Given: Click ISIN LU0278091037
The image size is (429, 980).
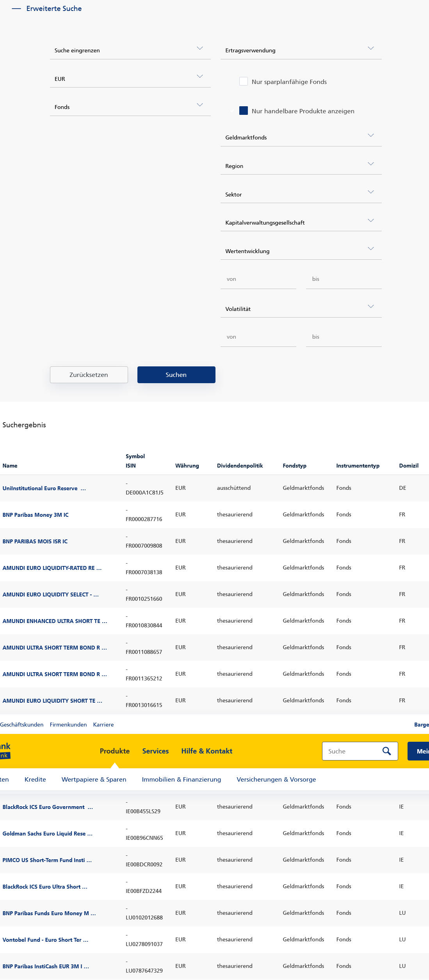Looking at the screenshot, I should (x=144, y=944).
